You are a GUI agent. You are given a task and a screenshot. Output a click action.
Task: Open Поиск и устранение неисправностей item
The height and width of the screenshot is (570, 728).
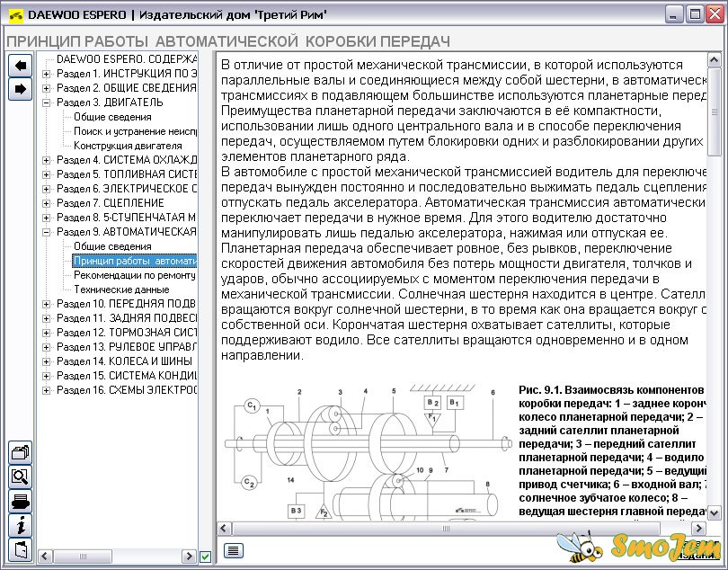(x=136, y=131)
